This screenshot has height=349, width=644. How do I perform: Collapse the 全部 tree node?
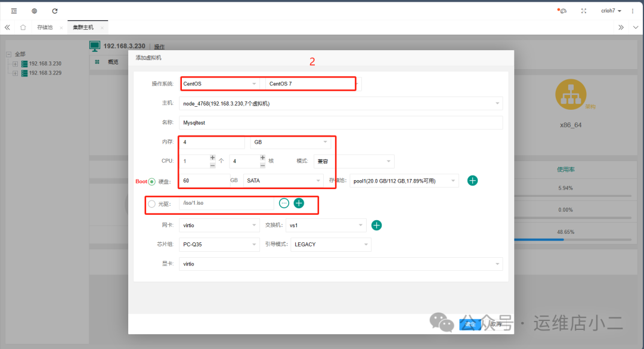(8, 54)
